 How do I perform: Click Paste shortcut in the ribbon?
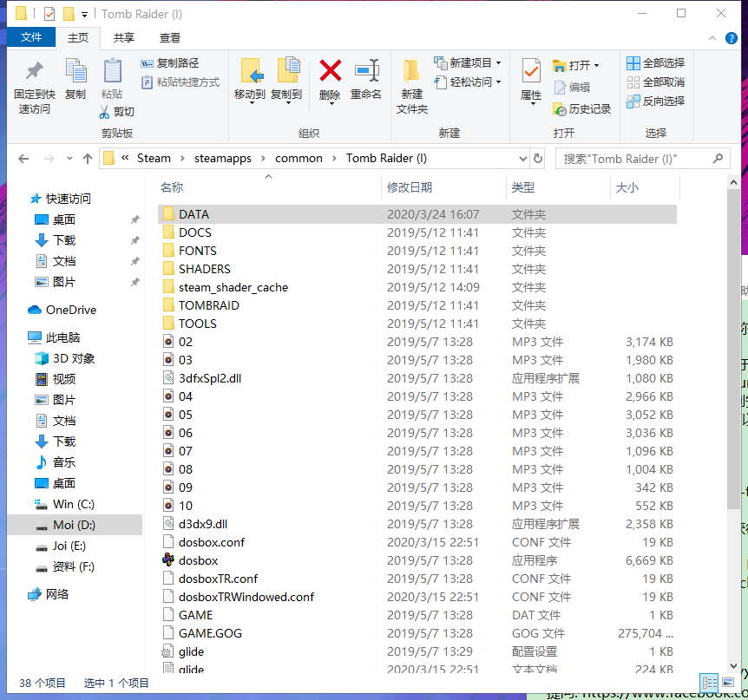[180, 82]
